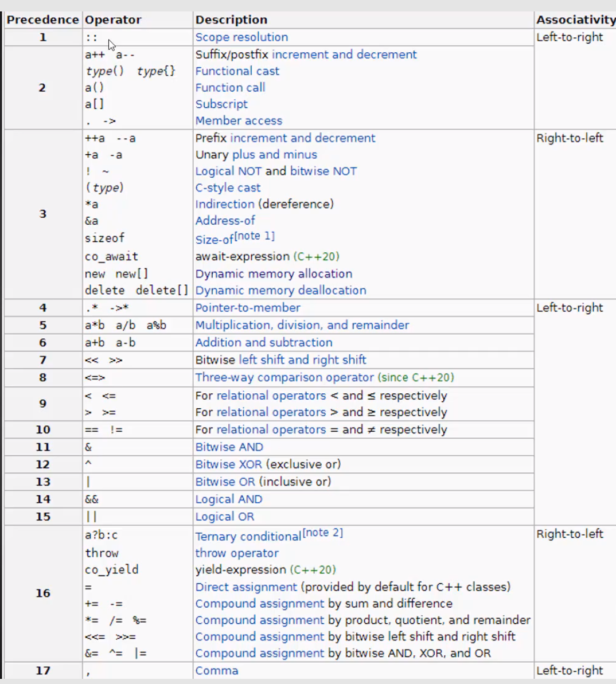616x684 pixels.
Task: Follow the Comma link
Action: (x=217, y=671)
